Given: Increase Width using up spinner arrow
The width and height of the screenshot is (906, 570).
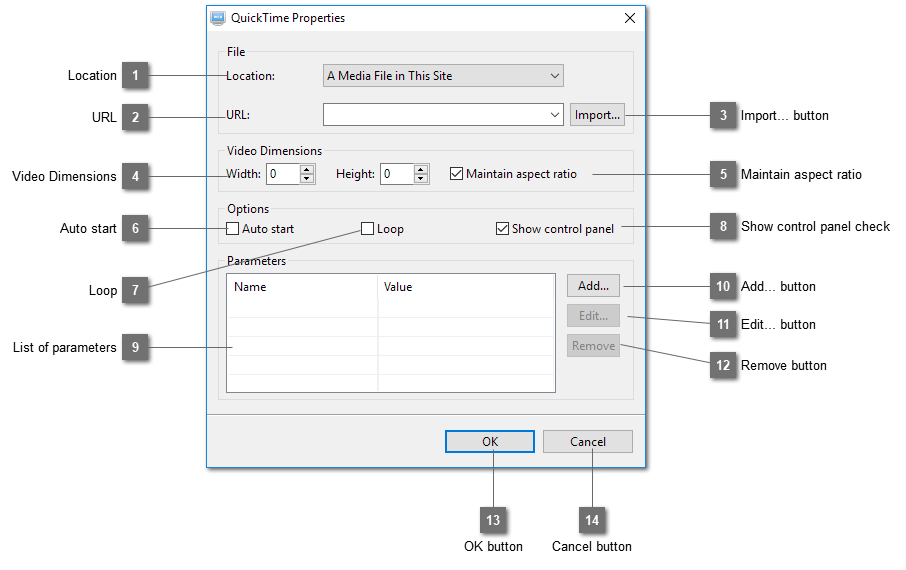Looking at the screenshot, I should point(307,169).
